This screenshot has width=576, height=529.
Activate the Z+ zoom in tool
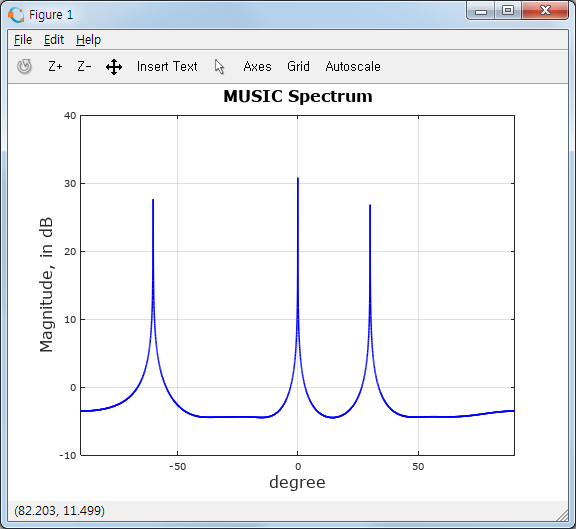pos(55,66)
